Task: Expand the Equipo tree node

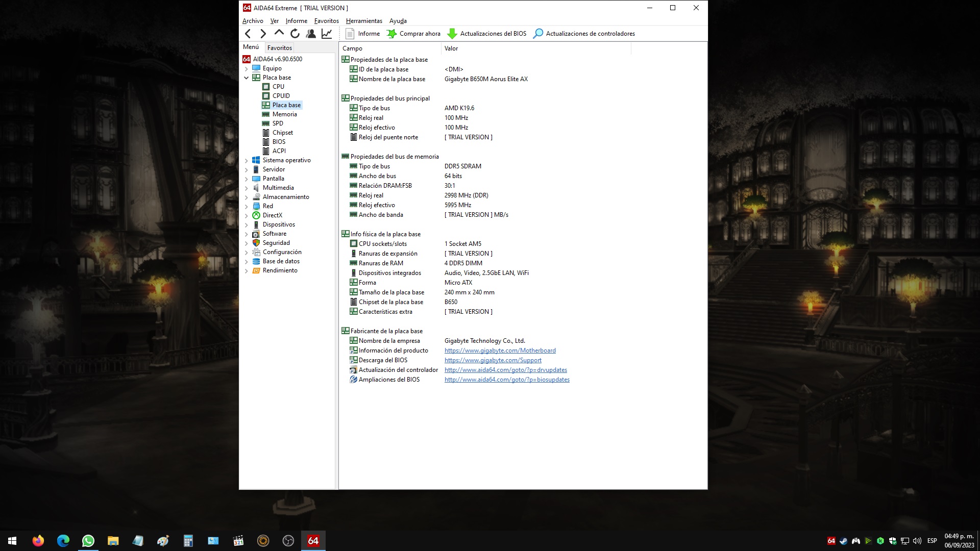Action: point(247,68)
